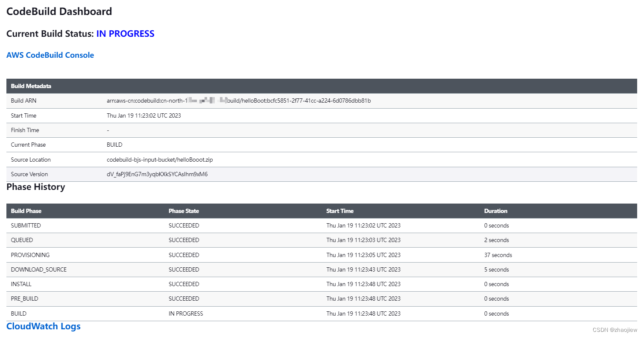Click the BUILD row start time in Phase History
Viewport: 644px width, 337px height.
(363, 313)
